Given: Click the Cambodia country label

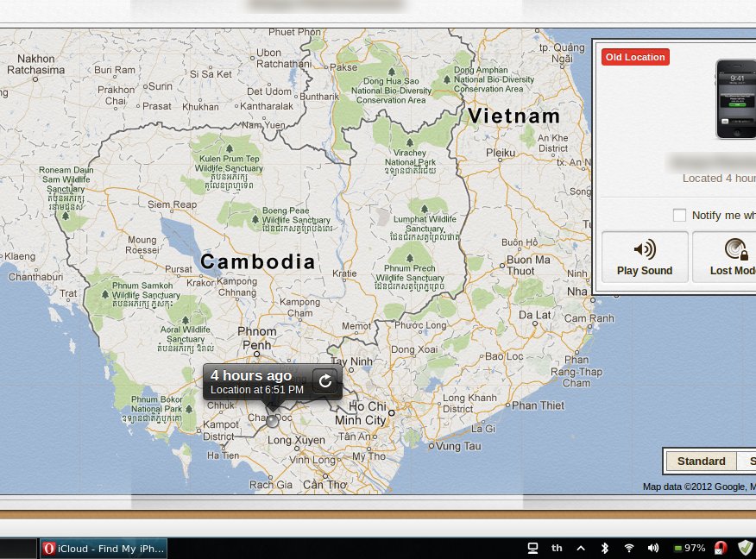Looking at the screenshot, I should pyautogui.click(x=258, y=261).
